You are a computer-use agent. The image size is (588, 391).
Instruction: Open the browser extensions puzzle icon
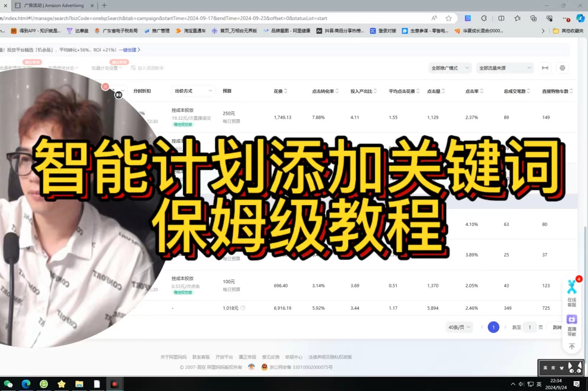484,18
